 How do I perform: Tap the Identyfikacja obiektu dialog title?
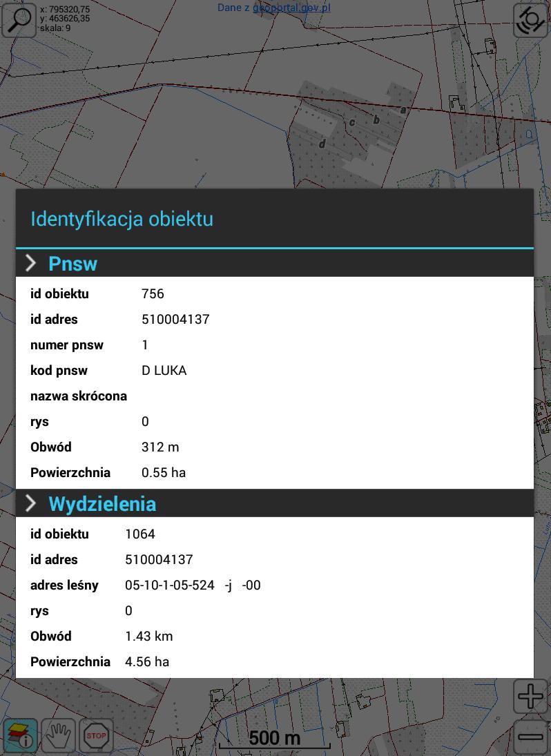122,218
